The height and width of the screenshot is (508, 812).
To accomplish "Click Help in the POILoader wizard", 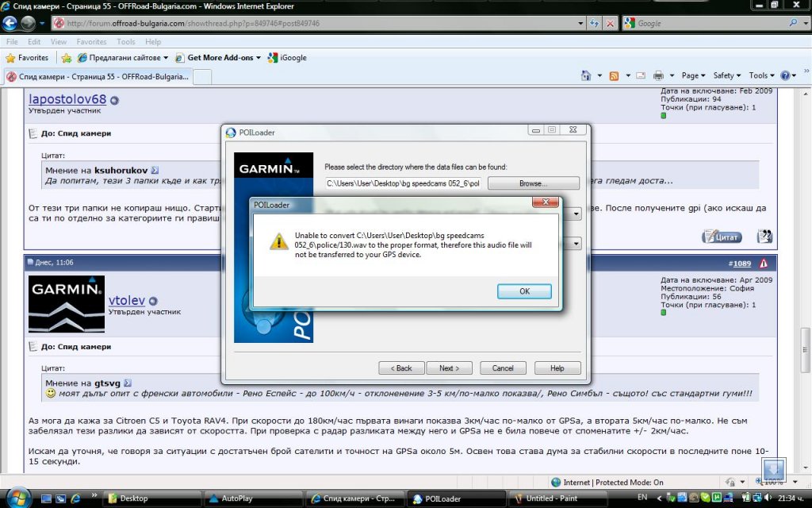I will 557,368.
